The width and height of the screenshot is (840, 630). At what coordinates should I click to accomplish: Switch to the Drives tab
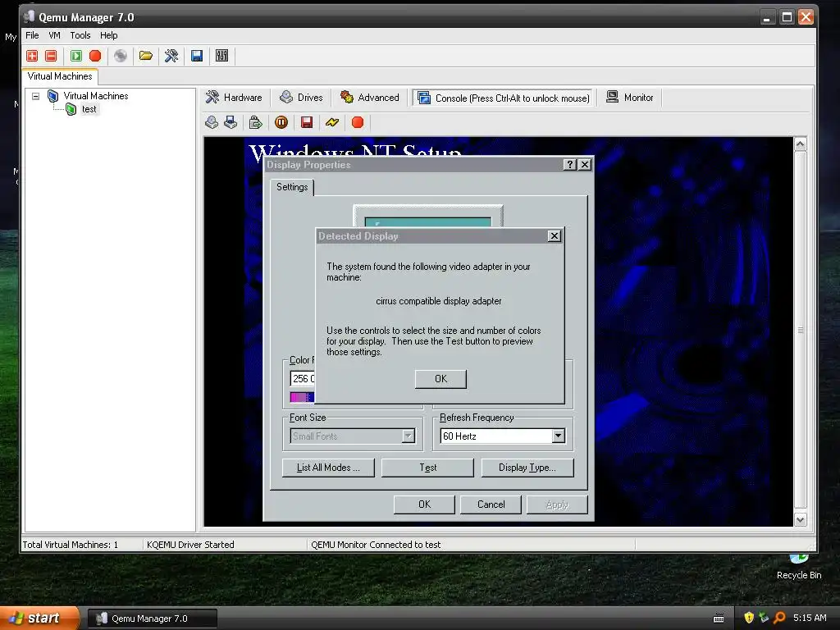tap(302, 98)
